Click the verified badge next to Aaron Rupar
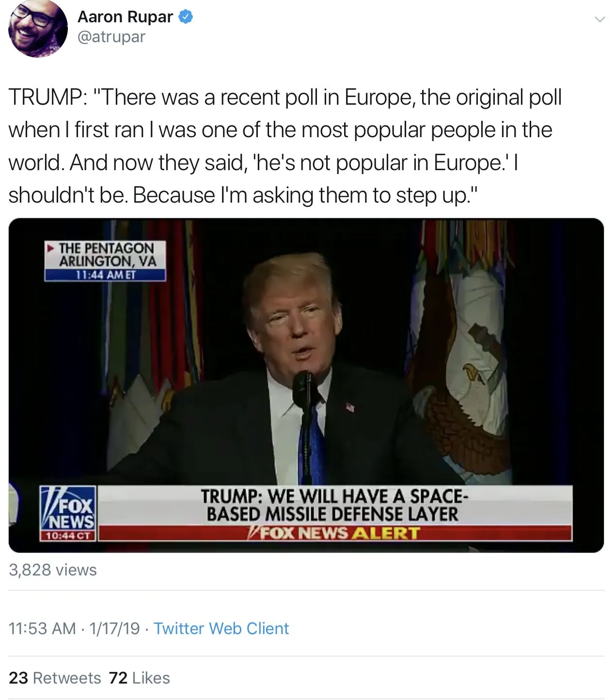616x700 pixels. pyautogui.click(x=186, y=17)
